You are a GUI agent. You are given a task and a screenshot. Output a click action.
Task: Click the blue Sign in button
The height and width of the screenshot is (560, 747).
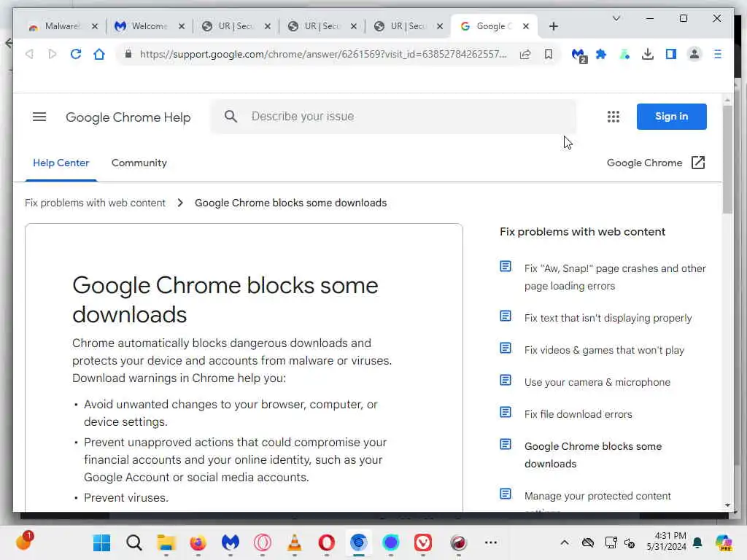(671, 116)
